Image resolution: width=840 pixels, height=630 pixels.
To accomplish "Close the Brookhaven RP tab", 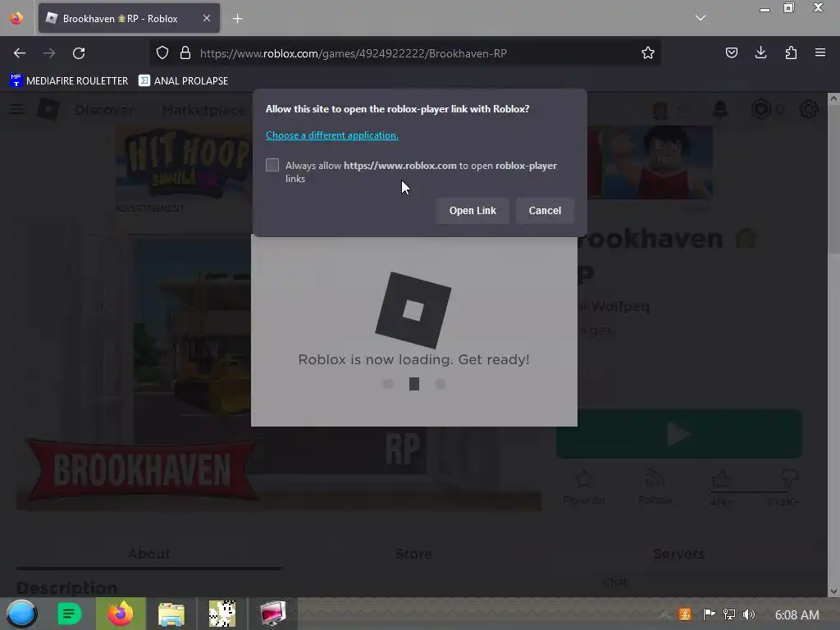I will pyautogui.click(x=207, y=18).
